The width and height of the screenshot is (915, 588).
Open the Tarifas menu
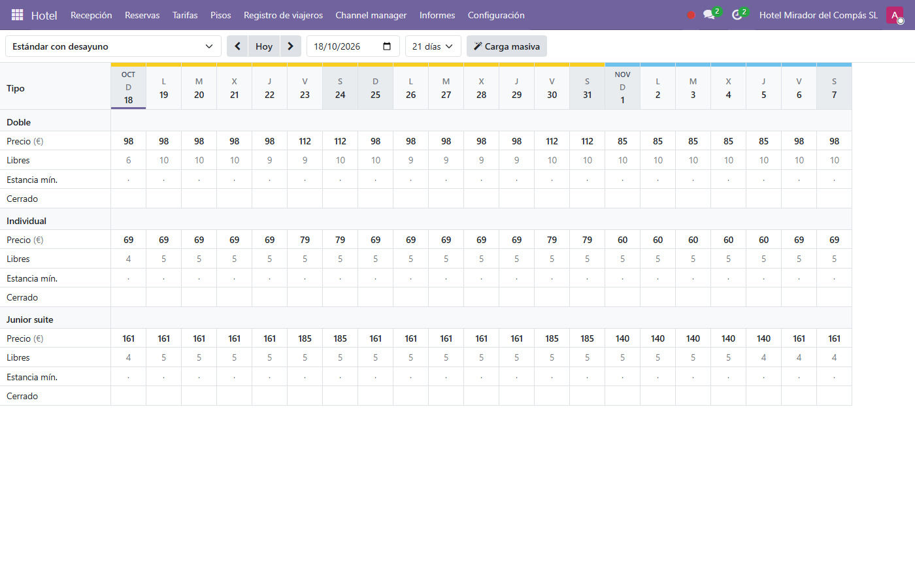185,15
